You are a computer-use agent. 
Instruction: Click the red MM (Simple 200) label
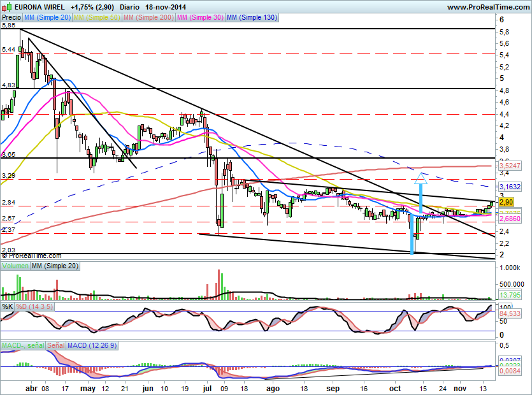(148, 18)
